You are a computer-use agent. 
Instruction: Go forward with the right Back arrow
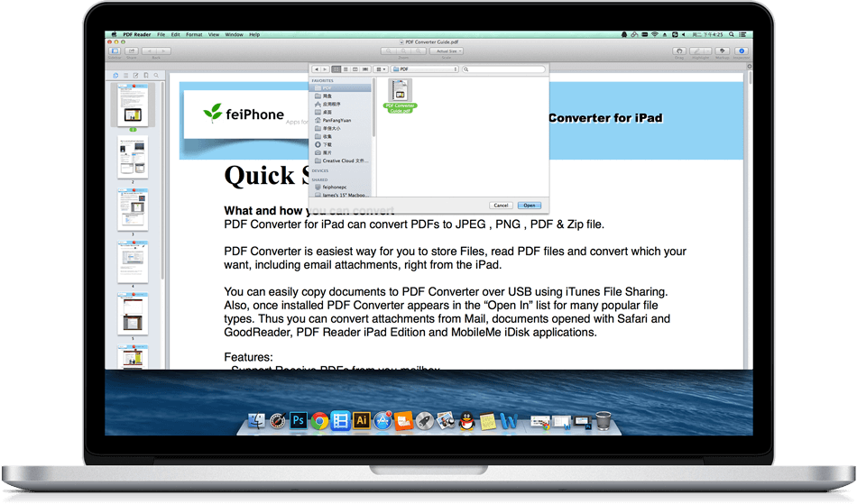pos(163,50)
